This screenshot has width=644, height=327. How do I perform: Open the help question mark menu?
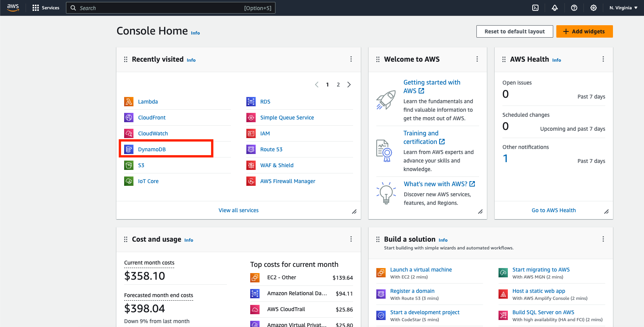(x=574, y=8)
